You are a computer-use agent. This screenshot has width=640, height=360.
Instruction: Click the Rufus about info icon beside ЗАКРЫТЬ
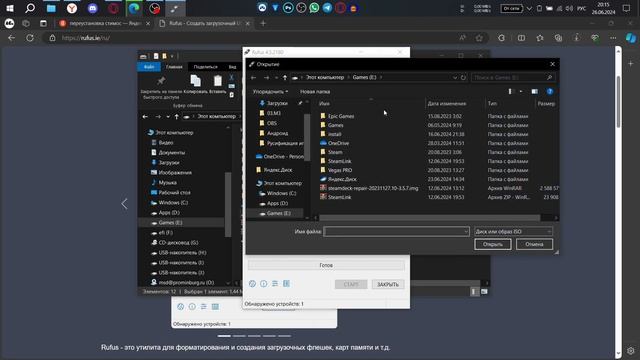[x=264, y=284]
